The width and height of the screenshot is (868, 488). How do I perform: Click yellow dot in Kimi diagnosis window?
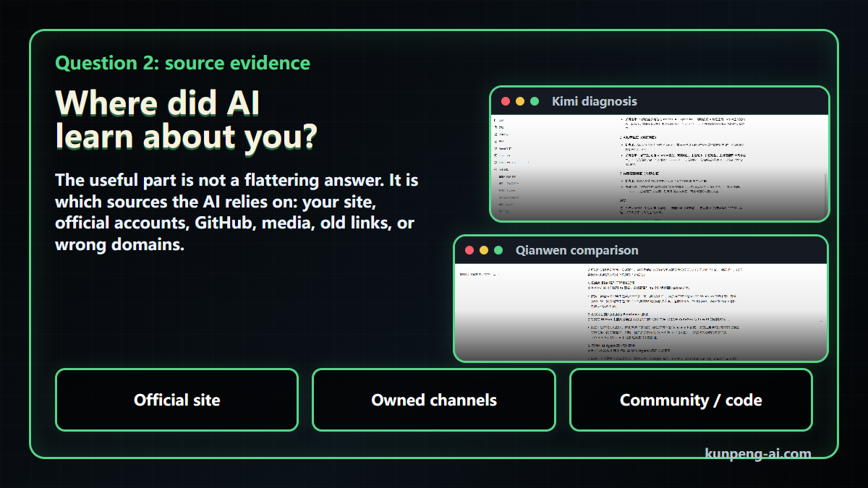pos(520,101)
